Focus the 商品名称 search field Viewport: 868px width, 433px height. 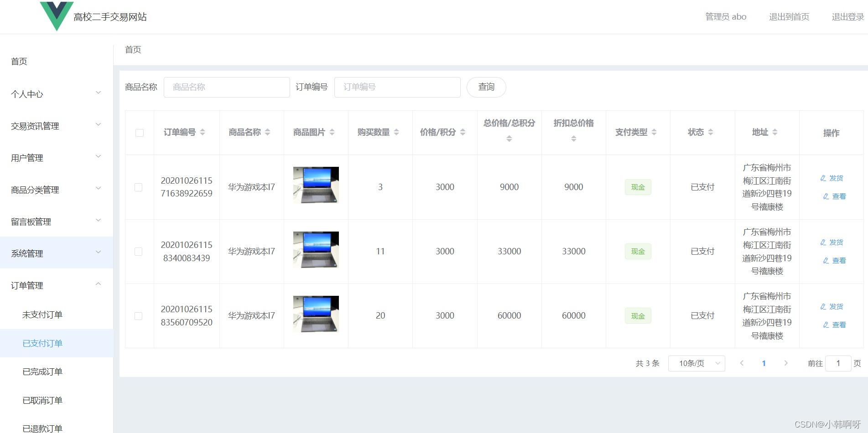[x=227, y=87]
